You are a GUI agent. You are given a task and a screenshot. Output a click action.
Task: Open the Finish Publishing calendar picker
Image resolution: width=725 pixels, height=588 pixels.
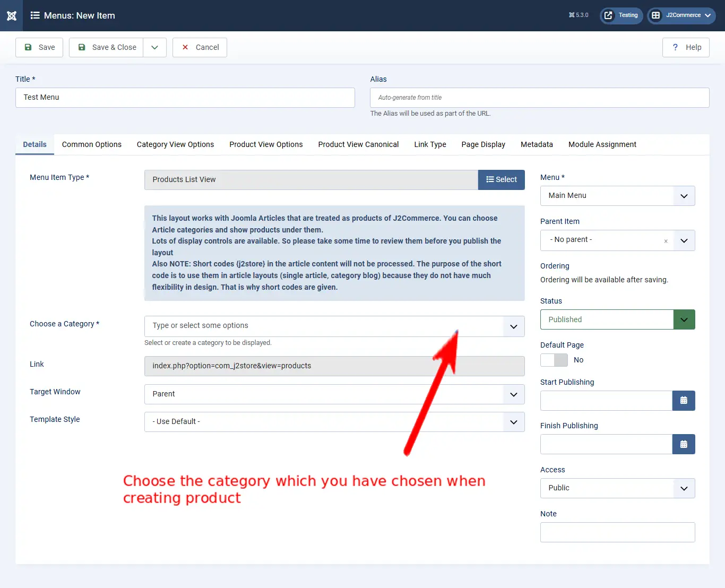[684, 444]
